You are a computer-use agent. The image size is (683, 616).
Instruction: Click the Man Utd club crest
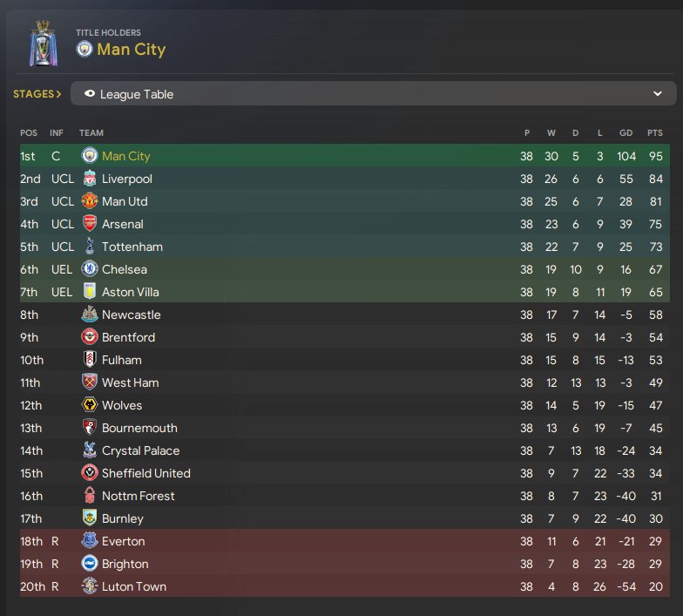pos(90,201)
